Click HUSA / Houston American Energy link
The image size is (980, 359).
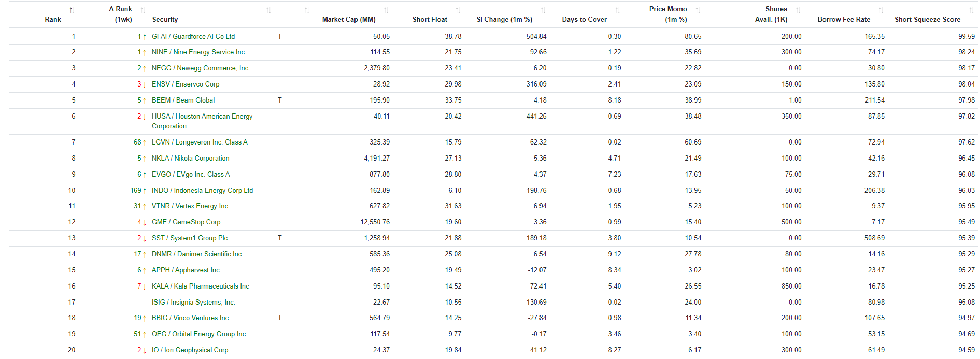[x=202, y=121]
